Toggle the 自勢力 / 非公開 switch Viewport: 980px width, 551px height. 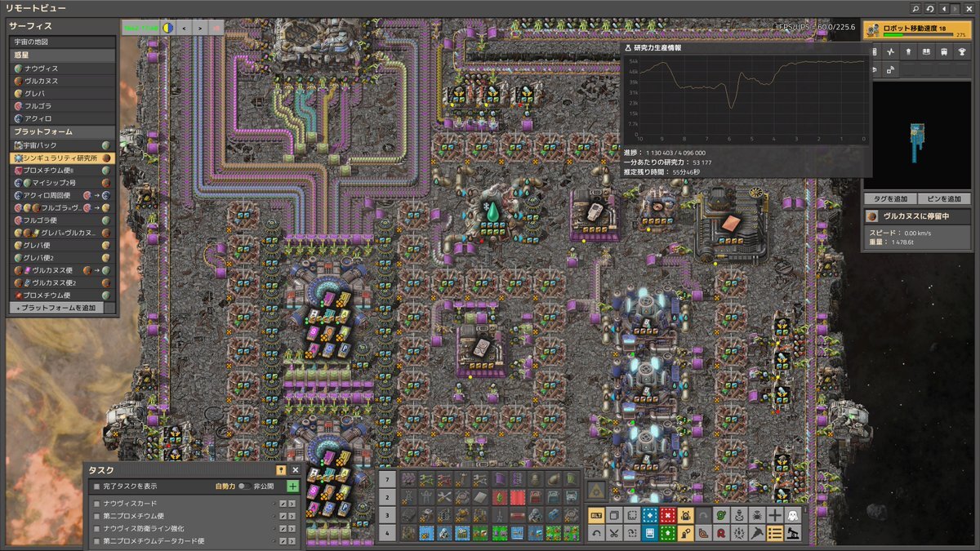tap(243, 487)
